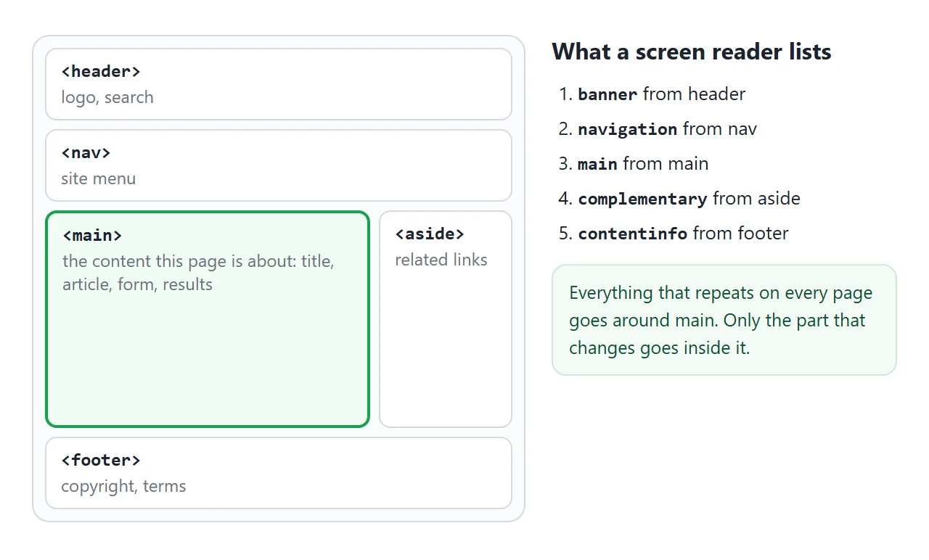The width and height of the screenshot is (929, 560).
Task: Click the "What a screen reader lists" heading
Action: point(692,52)
